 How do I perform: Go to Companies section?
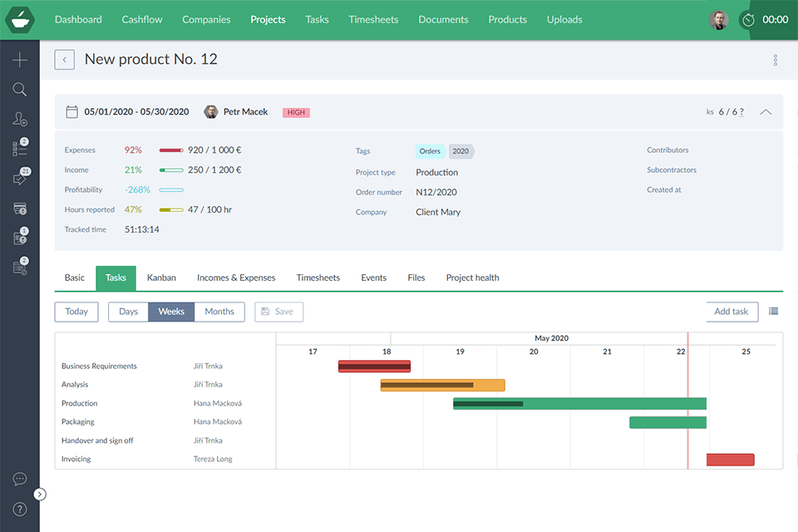(x=206, y=19)
